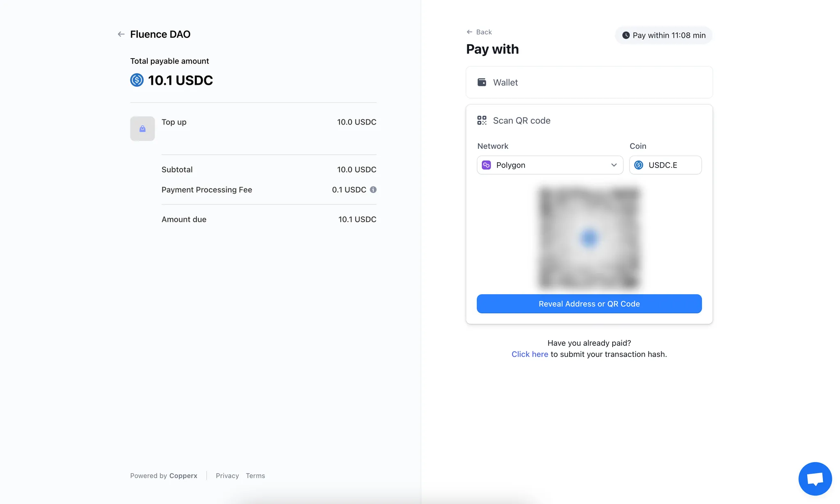
Task: Click the wallet icon in the Wallet option
Action: pos(482,82)
